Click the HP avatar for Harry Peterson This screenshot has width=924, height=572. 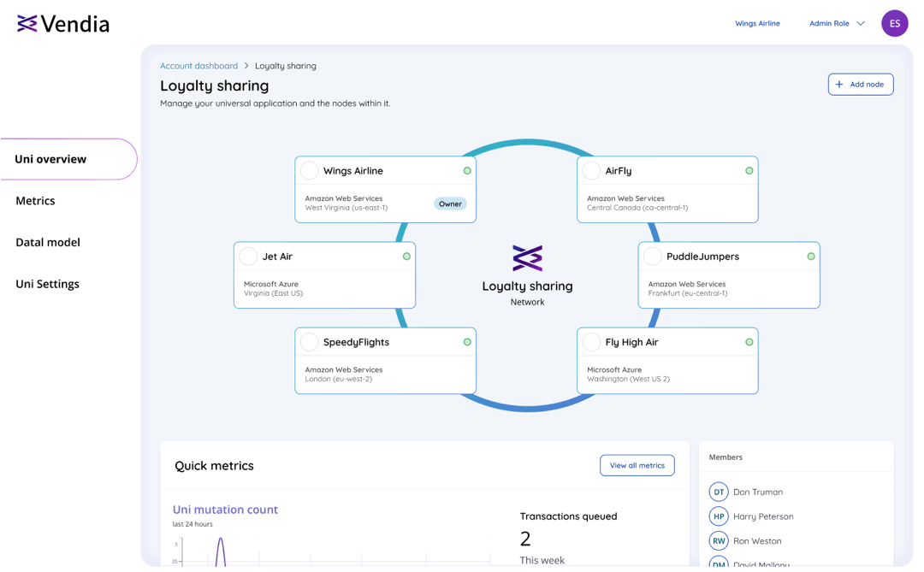tap(719, 516)
